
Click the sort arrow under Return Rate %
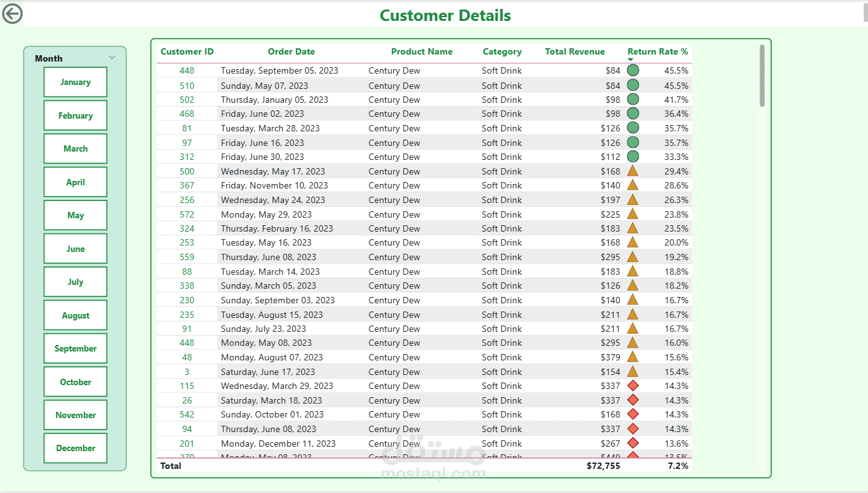pyautogui.click(x=631, y=60)
